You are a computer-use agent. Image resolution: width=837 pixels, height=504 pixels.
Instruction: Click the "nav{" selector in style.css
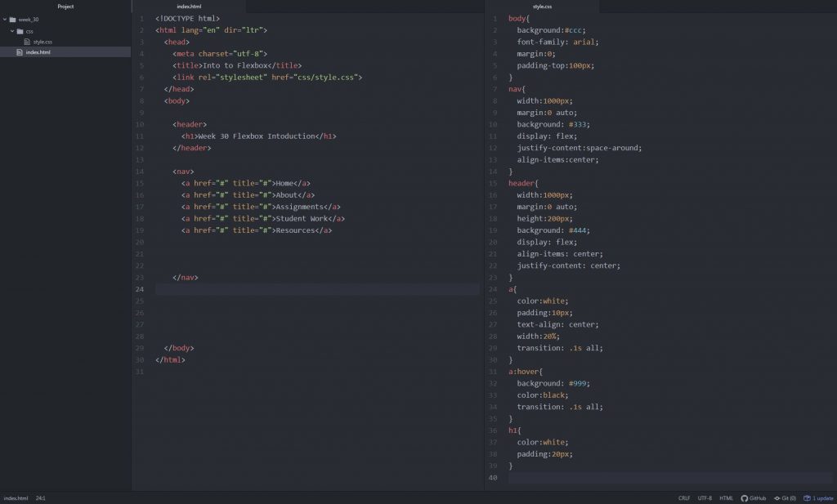tap(517, 89)
